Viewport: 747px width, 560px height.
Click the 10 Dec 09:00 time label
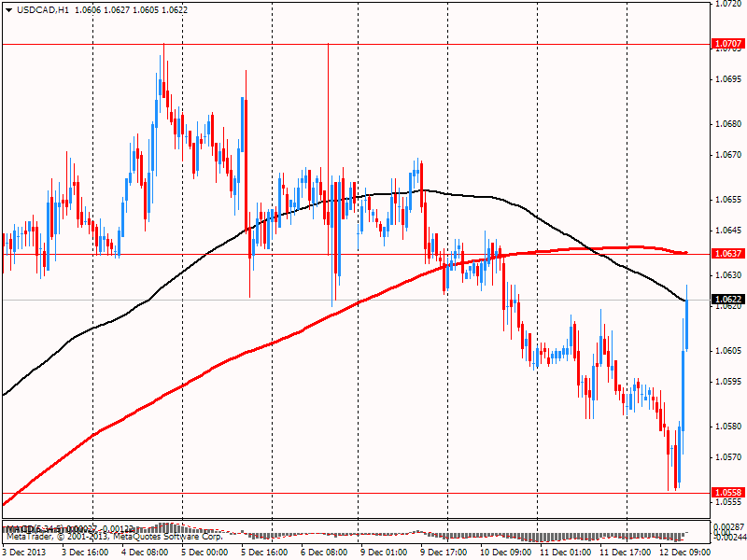pyautogui.click(x=503, y=552)
